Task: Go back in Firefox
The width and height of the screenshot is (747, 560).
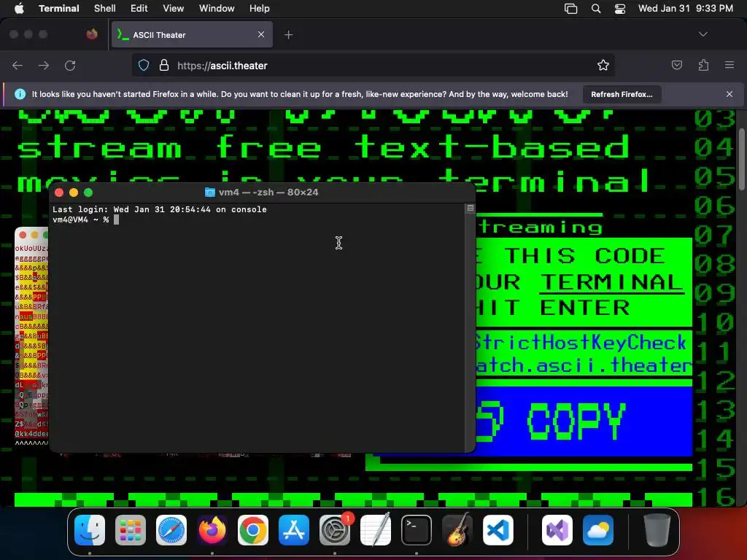Action: tap(18, 65)
